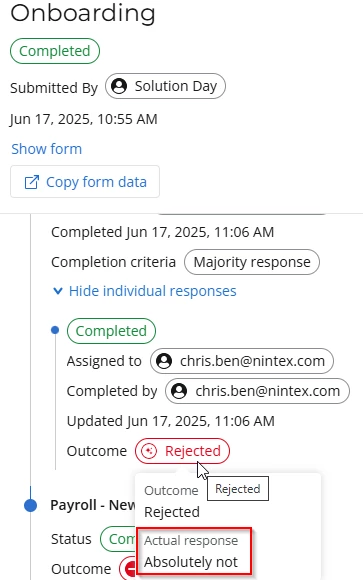Click the Payroll task heading
This screenshot has height=580, width=363.
[x=93, y=505]
